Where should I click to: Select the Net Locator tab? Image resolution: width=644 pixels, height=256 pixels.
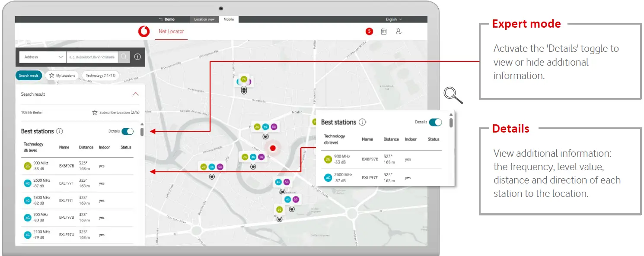(171, 32)
